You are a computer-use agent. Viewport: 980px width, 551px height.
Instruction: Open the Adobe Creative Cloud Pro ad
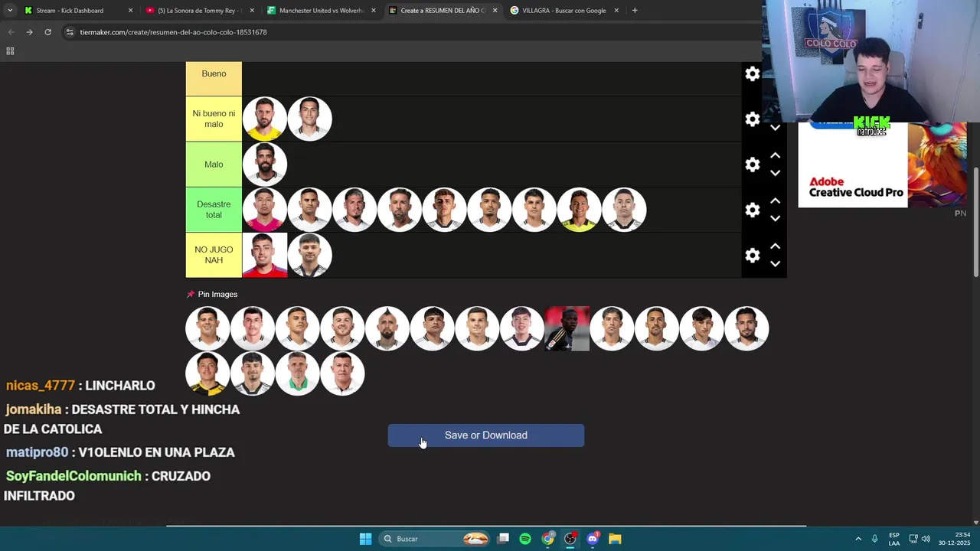click(x=882, y=165)
